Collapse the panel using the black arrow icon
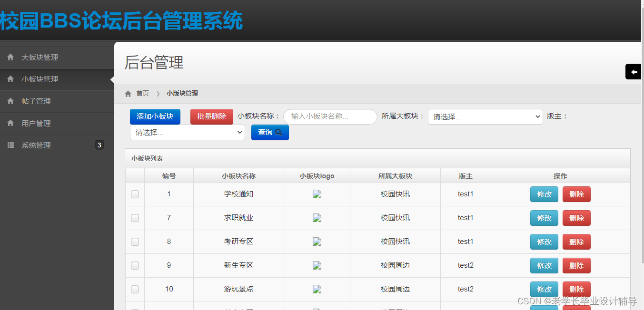The width and height of the screenshot is (644, 310). (x=633, y=71)
